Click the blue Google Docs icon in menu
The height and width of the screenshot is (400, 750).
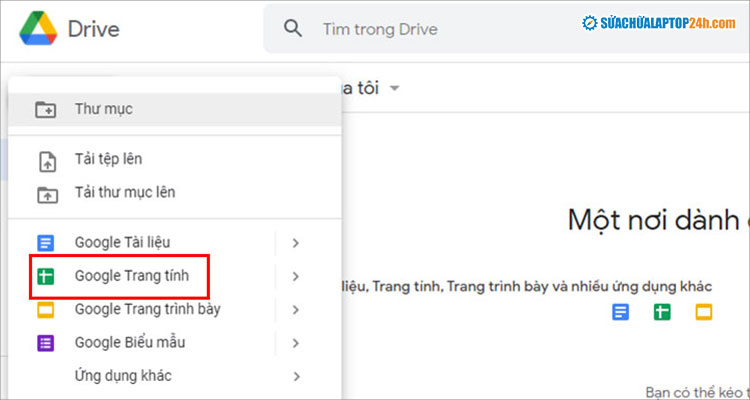[46, 243]
